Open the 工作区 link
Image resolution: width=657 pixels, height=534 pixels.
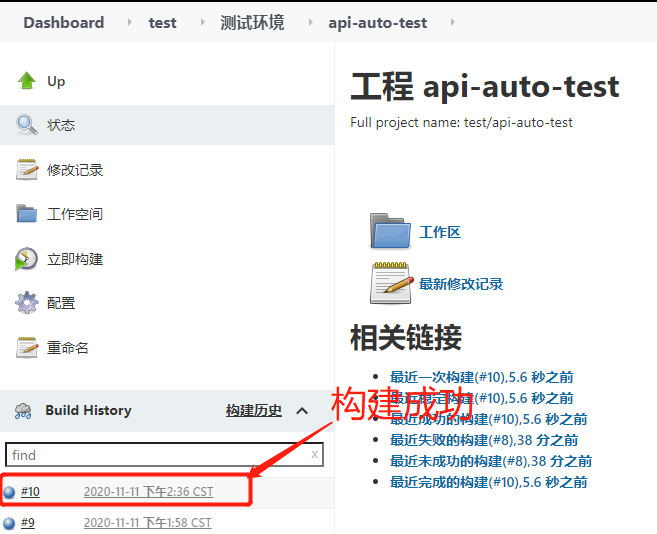[x=440, y=232]
